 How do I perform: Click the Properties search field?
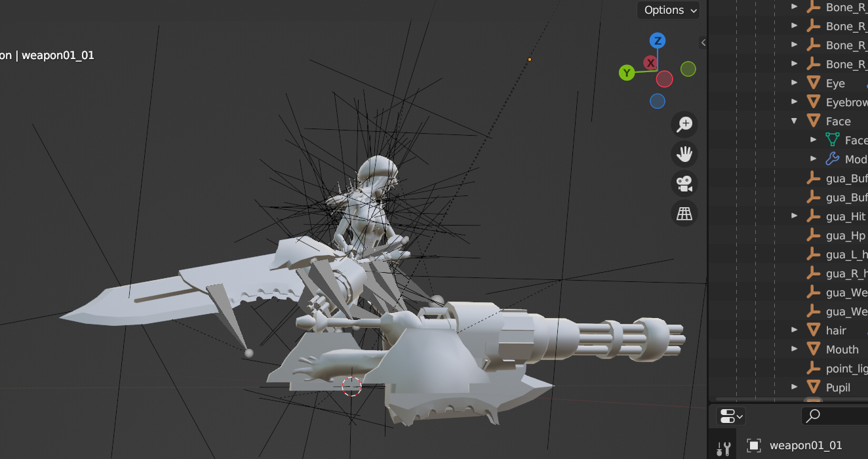click(x=835, y=416)
